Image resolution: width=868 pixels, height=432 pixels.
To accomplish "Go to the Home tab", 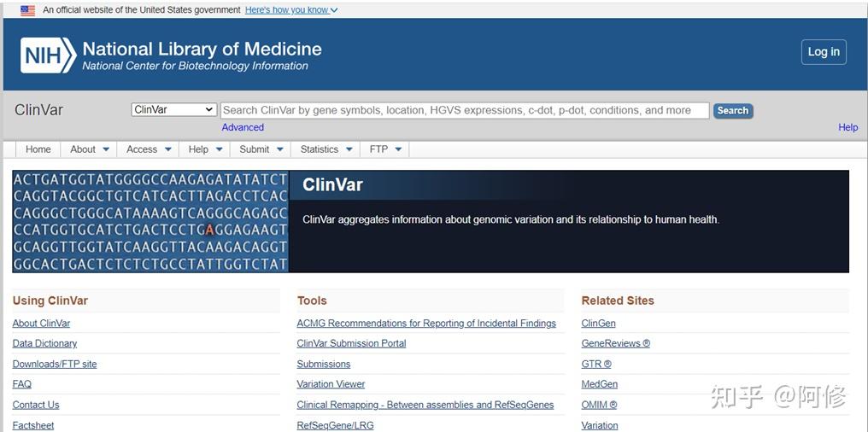I will [38, 149].
